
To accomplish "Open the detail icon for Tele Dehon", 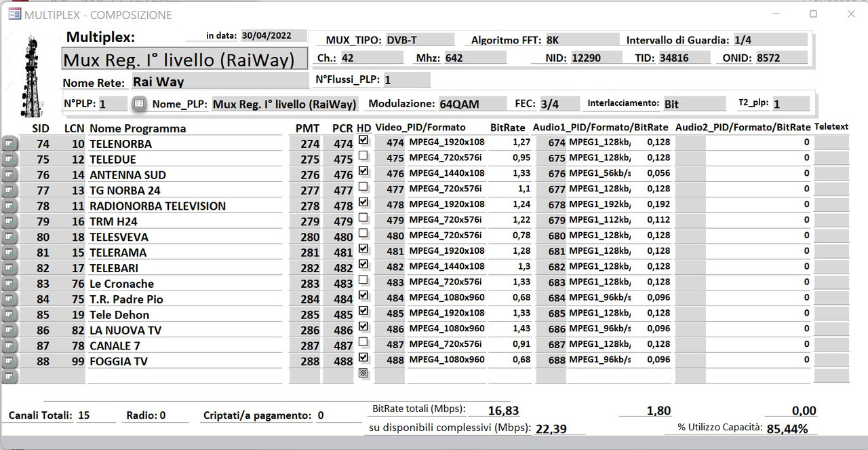I will coord(9,315).
